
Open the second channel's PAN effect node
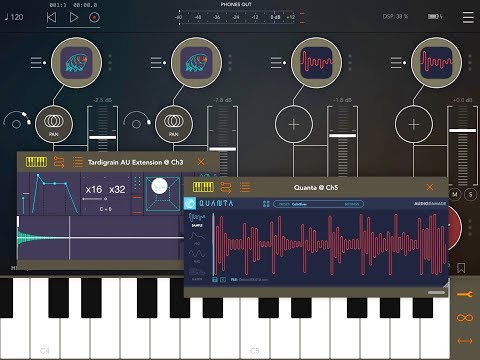[174, 124]
